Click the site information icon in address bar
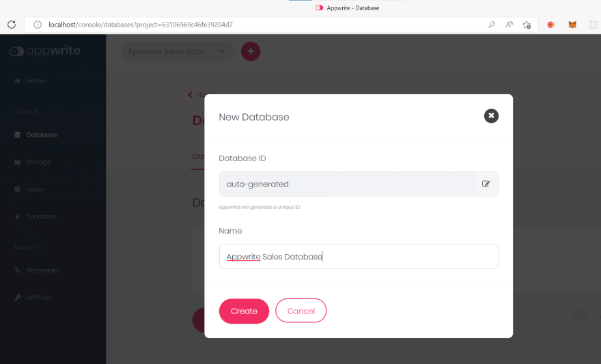The image size is (601, 364). click(38, 25)
